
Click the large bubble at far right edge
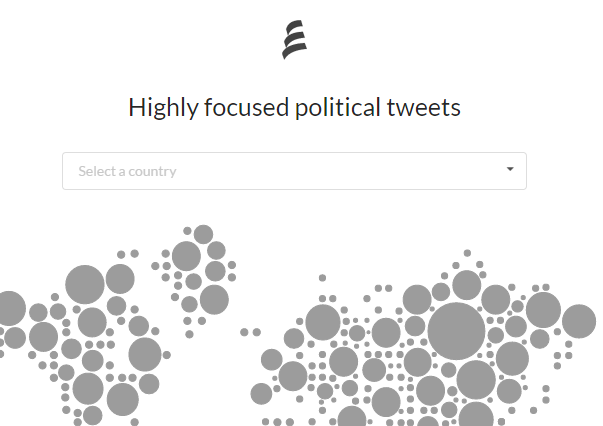tap(579, 321)
